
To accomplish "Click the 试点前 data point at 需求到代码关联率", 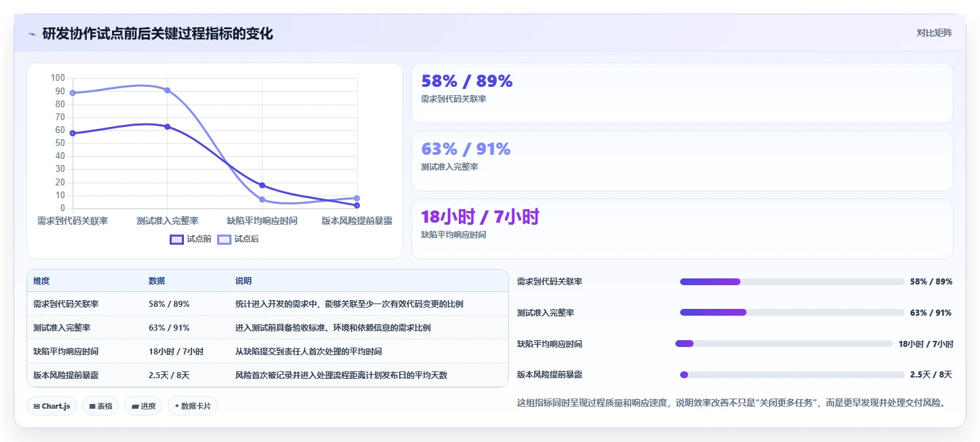I will [73, 133].
